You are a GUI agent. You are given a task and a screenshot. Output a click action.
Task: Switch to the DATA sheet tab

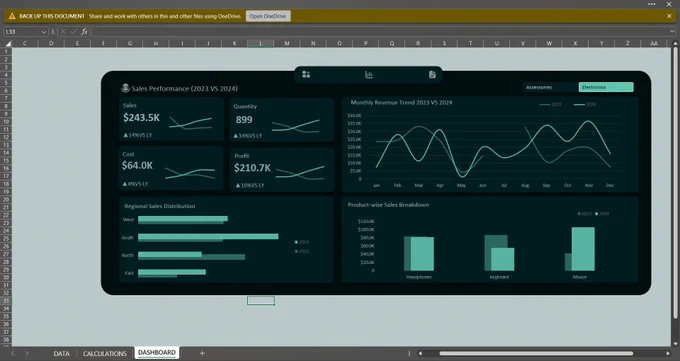pos(62,354)
